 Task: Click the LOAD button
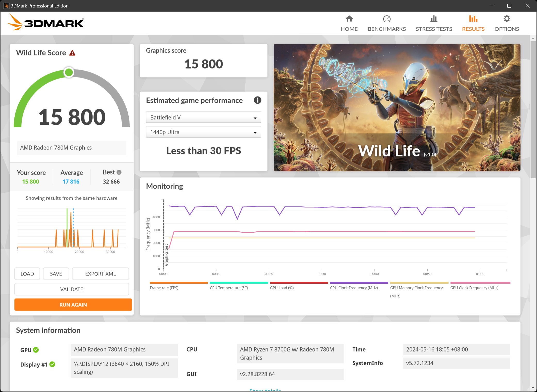point(27,274)
